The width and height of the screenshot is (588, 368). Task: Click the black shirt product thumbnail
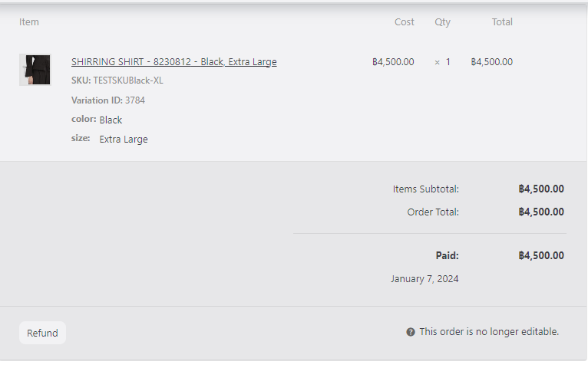click(35, 70)
